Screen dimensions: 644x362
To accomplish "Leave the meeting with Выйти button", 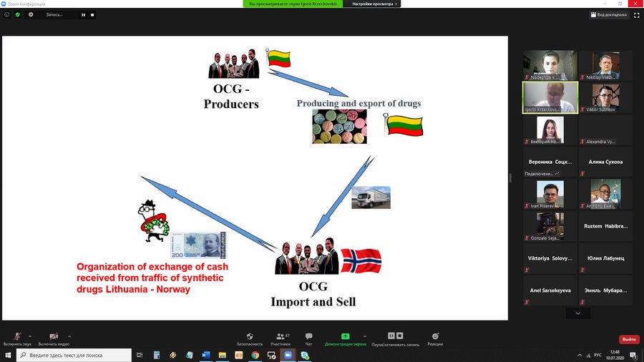I will (x=629, y=339).
